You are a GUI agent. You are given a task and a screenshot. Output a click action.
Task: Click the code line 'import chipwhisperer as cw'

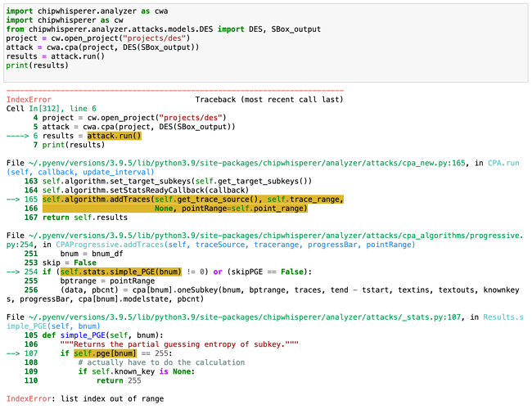tap(65, 20)
